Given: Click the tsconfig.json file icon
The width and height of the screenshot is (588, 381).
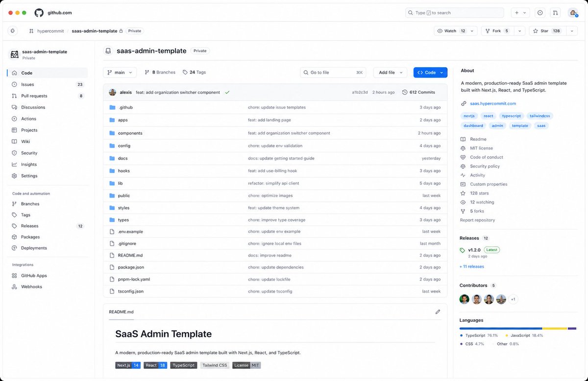Looking at the screenshot, I should pyautogui.click(x=112, y=291).
